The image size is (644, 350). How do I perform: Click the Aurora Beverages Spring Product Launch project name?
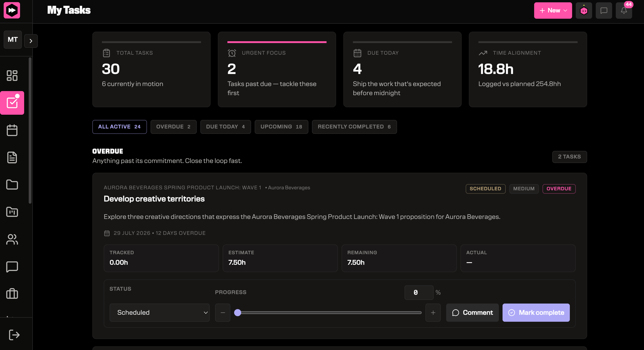click(x=182, y=188)
